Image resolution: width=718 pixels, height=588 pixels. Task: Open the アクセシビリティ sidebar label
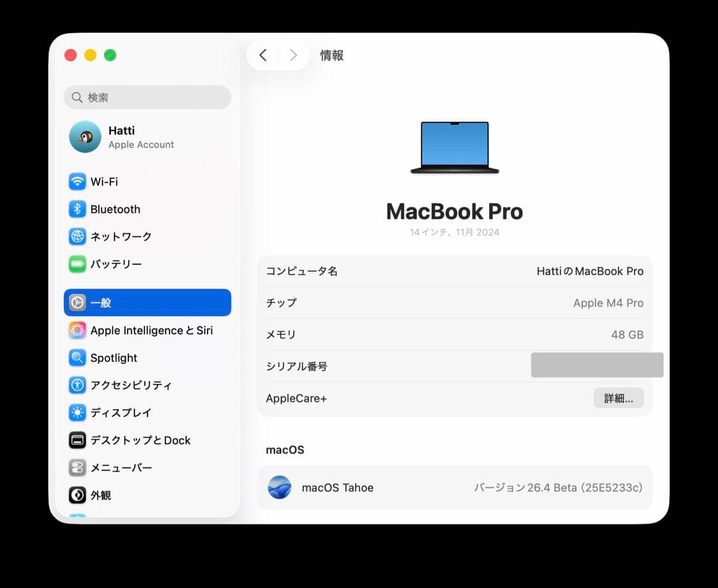point(131,385)
